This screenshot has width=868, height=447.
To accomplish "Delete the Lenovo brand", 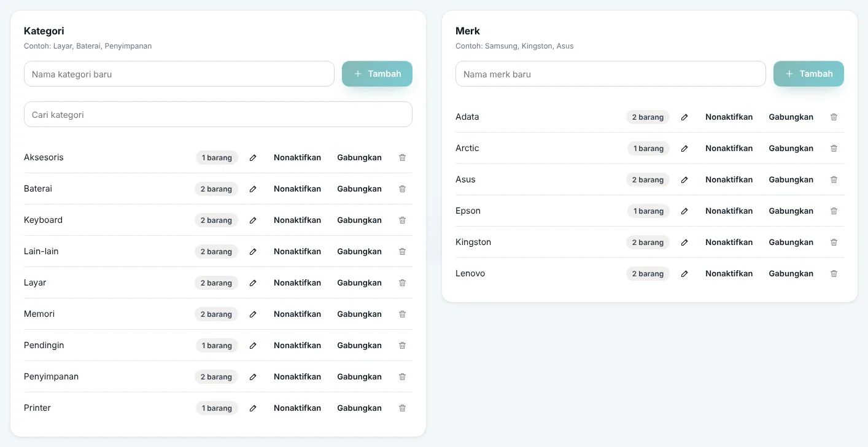I will point(834,274).
